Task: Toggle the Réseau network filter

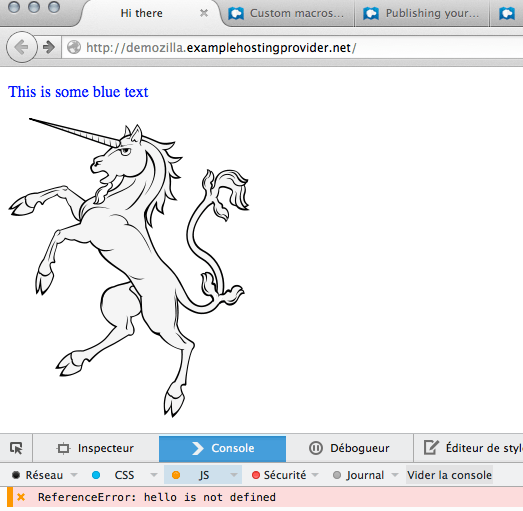Action: (x=37, y=475)
